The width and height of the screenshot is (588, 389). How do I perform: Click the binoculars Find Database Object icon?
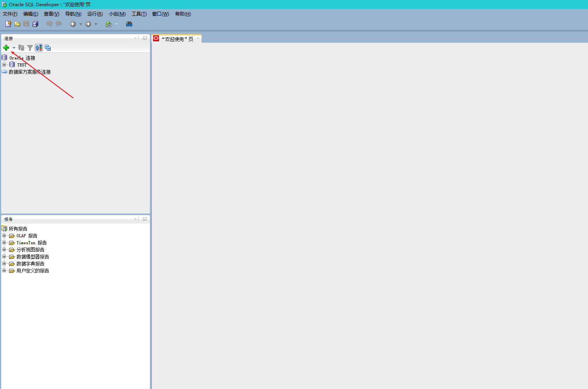tap(129, 24)
